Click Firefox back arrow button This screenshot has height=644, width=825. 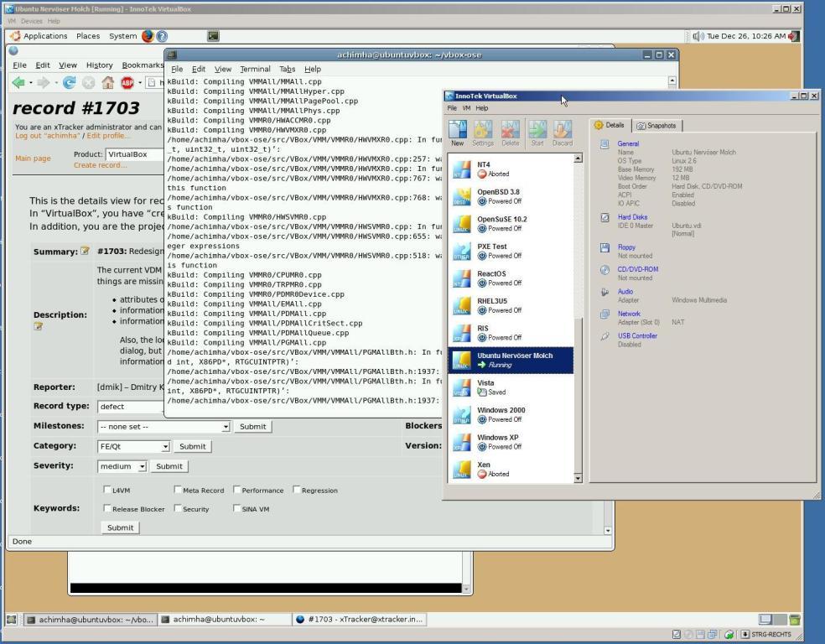pos(18,83)
